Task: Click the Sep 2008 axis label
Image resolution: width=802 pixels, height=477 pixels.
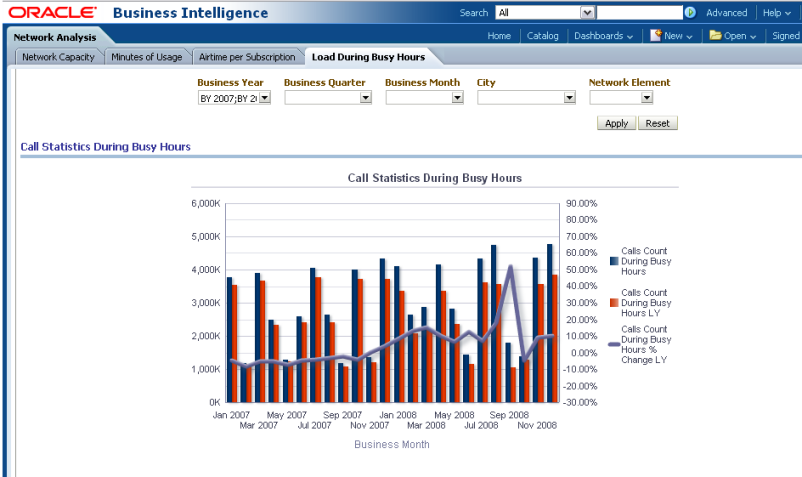Action: (x=509, y=415)
